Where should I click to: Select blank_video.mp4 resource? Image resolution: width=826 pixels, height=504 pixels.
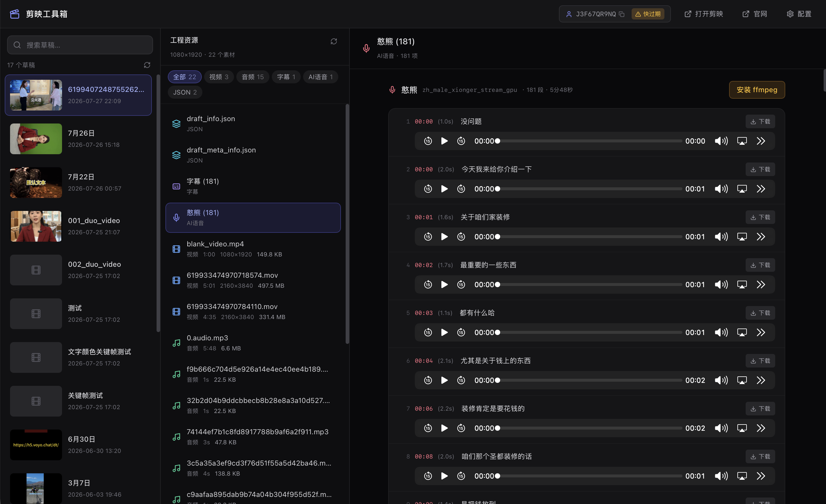point(253,249)
